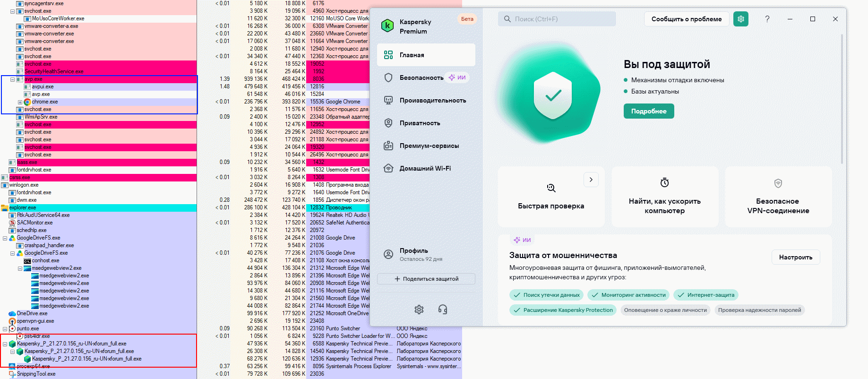Click the Расширение Kaspersky Protection chip
Viewport: 868px width, 379px height.
563,310
